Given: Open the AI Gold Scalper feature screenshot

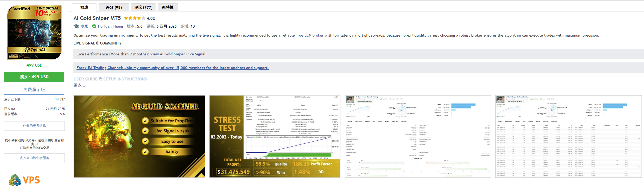Looking at the screenshot, I should coord(139,136).
